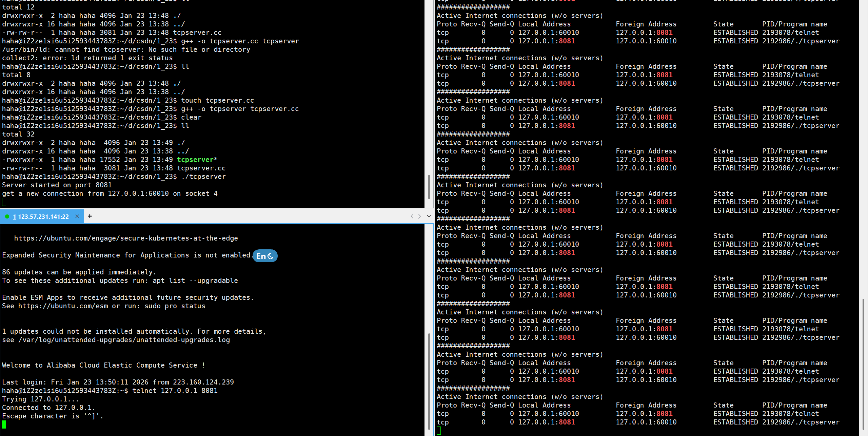Click the telnet 127.0.0.1 8081 command line
868x436 pixels.
(175, 391)
